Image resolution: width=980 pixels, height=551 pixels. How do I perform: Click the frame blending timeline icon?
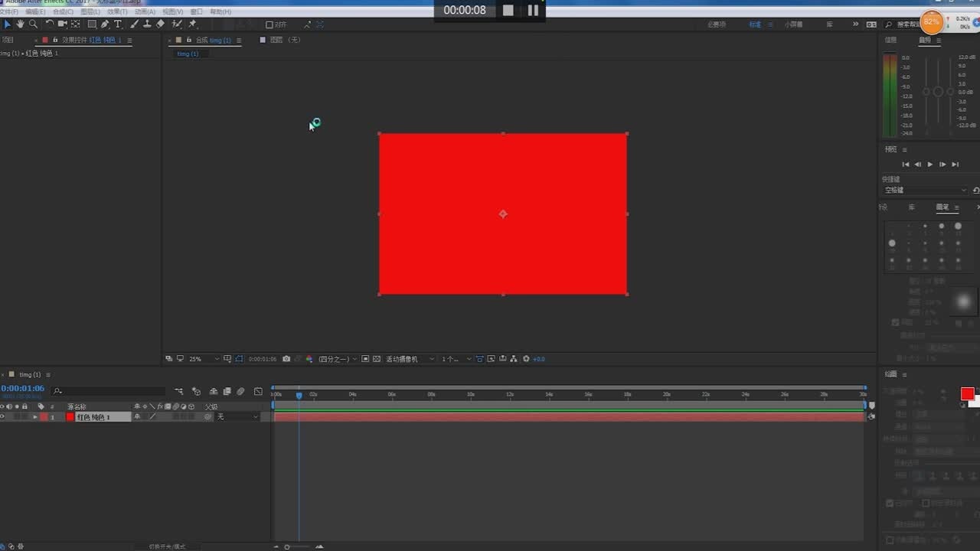(227, 391)
